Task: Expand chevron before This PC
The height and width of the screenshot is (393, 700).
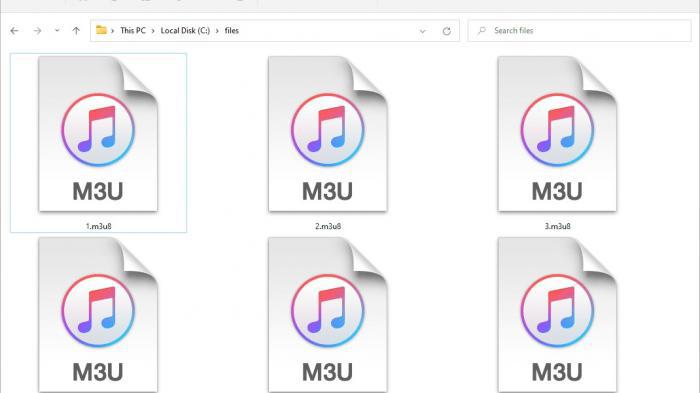Action: point(112,31)
